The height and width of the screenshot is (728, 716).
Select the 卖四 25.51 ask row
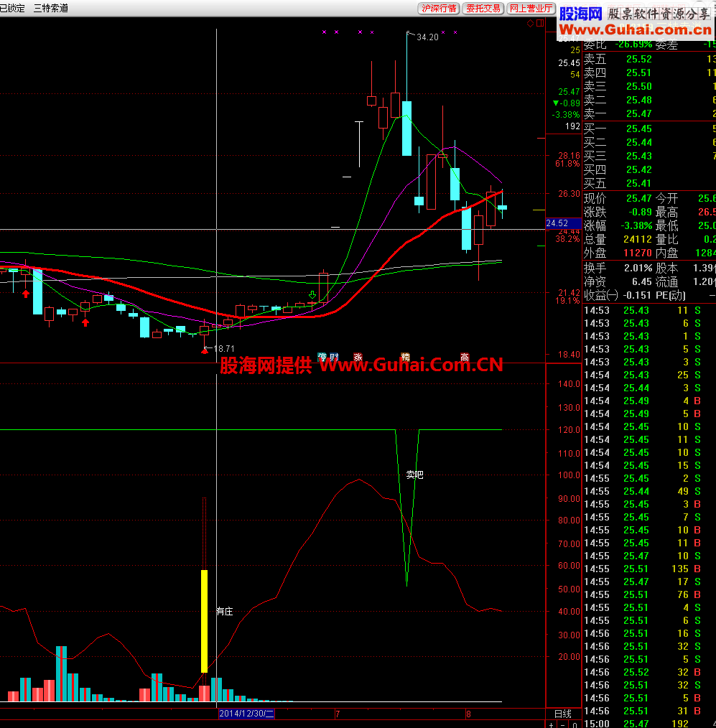point(649,73)
